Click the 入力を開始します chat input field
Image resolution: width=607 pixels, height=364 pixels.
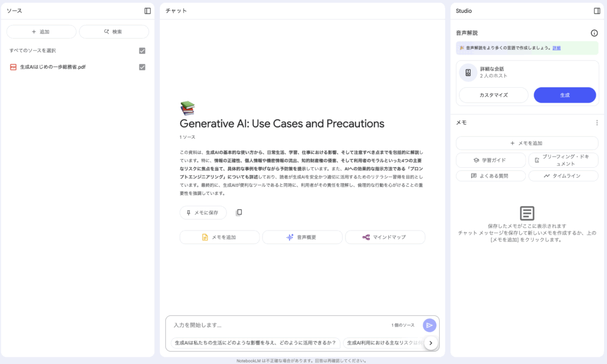[279, 325]
